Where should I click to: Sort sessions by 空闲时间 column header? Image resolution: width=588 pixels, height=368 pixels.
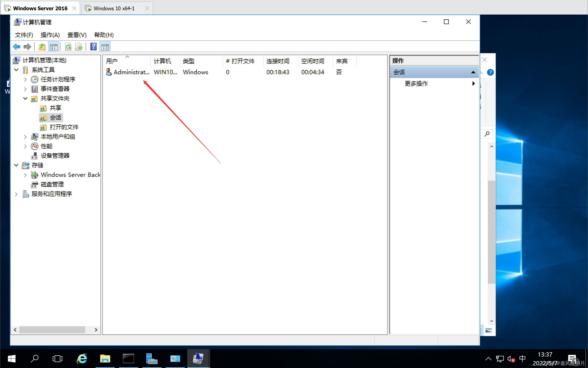(x=315, y=61)
